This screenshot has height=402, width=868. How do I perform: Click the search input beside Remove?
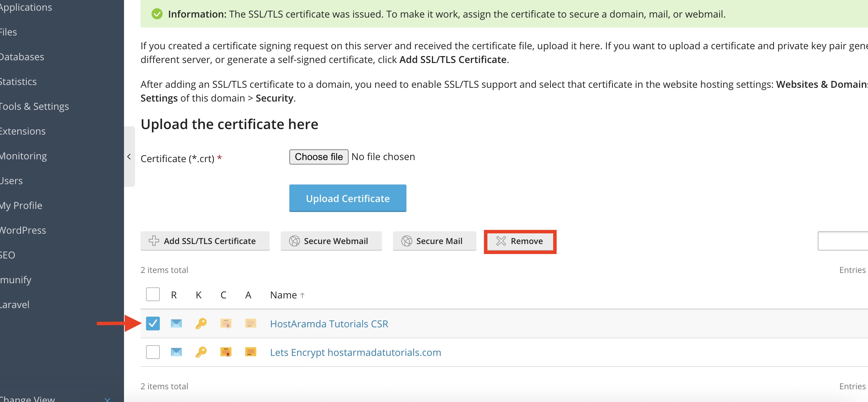[x=844, y=241]
